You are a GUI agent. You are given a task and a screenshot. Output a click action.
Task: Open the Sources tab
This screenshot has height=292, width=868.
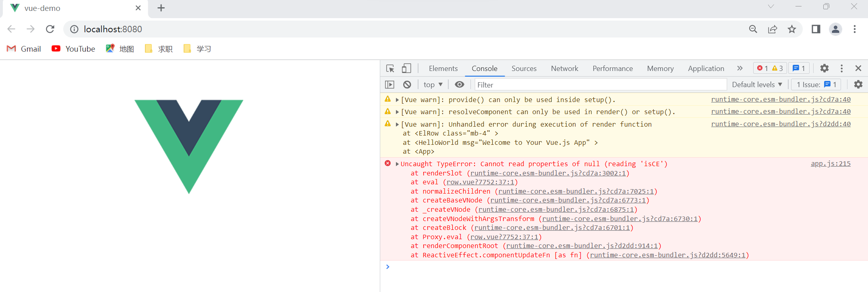(524, 68)
